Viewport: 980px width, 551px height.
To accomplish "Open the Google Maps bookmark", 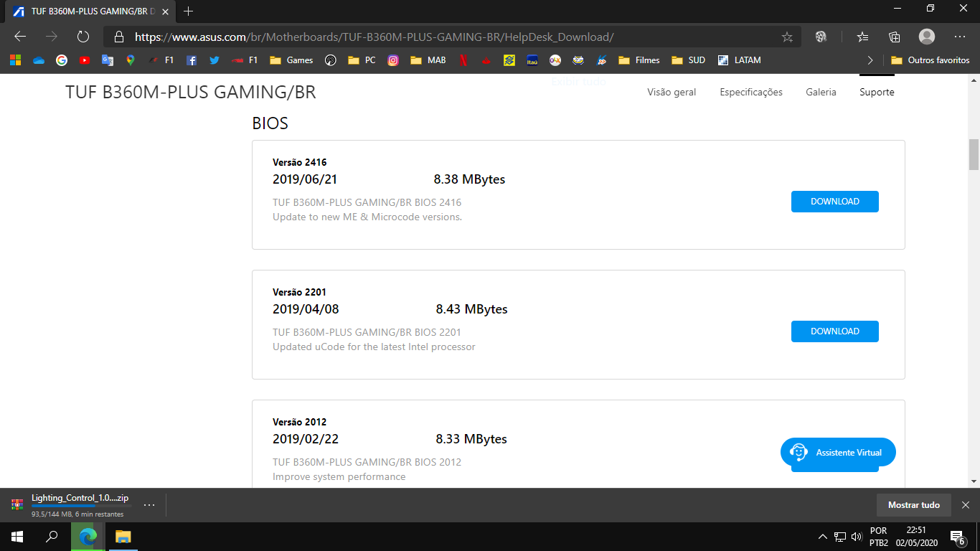I will [131, 60].
